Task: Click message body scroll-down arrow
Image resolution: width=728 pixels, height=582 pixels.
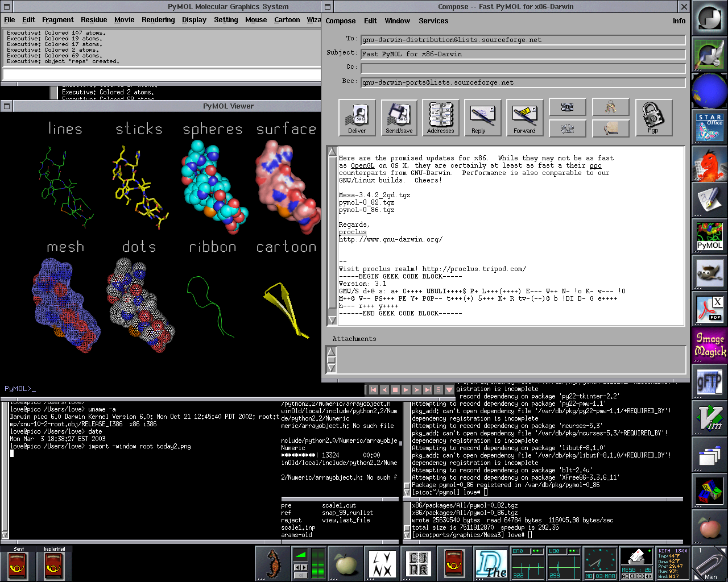Action: pos(332,320)
